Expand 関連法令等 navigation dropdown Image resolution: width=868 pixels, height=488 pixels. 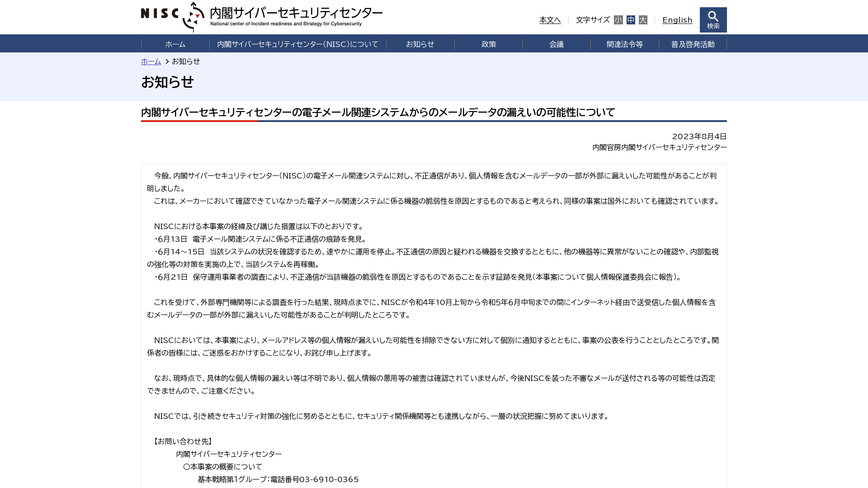(625, 43)
